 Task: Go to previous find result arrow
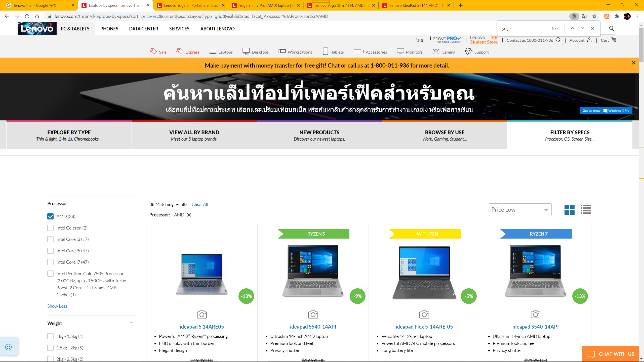tap(572, 28)
